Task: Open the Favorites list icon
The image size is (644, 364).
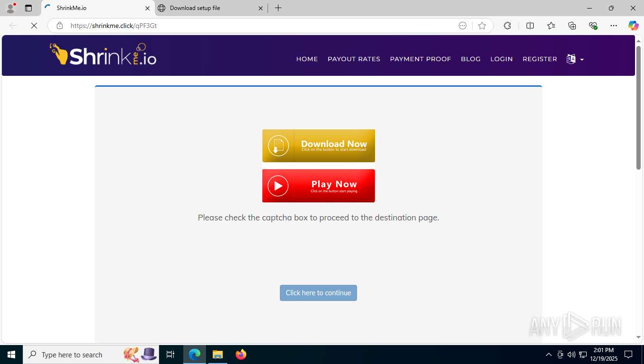Action: [551, 26]
